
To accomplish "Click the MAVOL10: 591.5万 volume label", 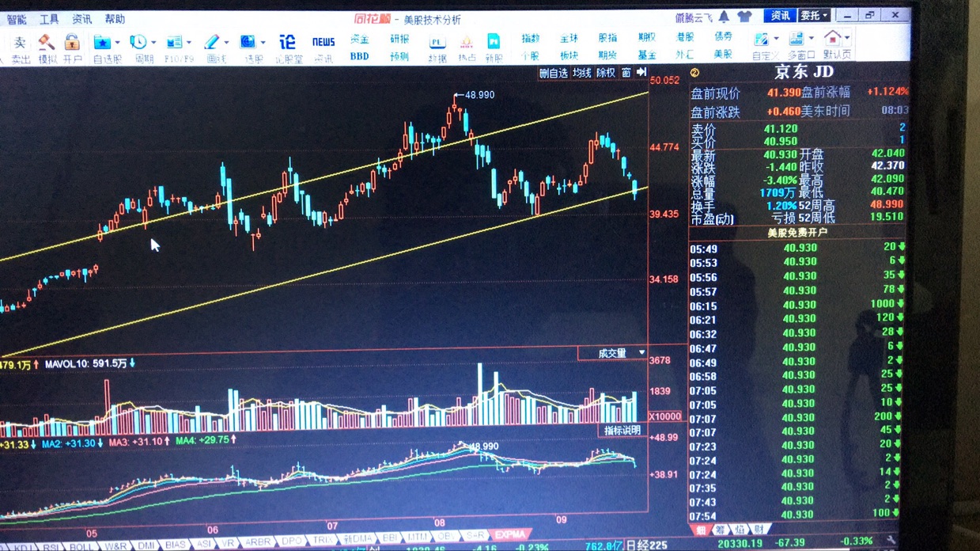I will 85,364.
